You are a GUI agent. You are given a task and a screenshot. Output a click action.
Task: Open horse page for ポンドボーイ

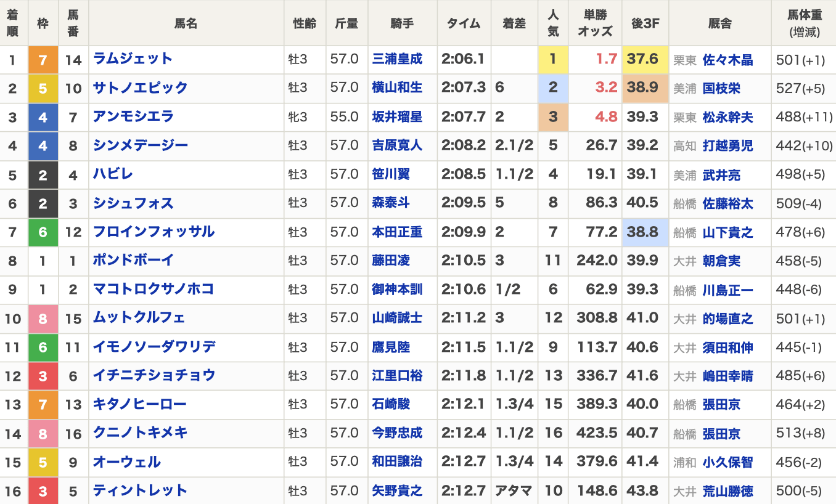pos(133,261)
